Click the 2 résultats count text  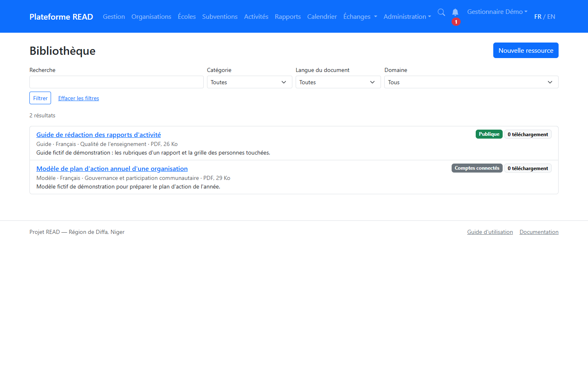pos(42,115)
